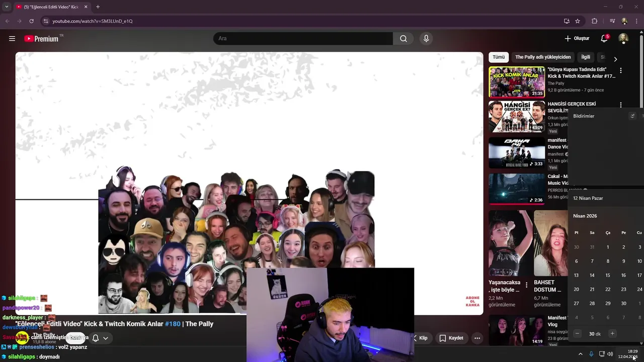Click The Pally channel name in sidebar
Image resolution: width=644 pixels, height=362 pixels.
pyautogui.click(x=556, y=83)
